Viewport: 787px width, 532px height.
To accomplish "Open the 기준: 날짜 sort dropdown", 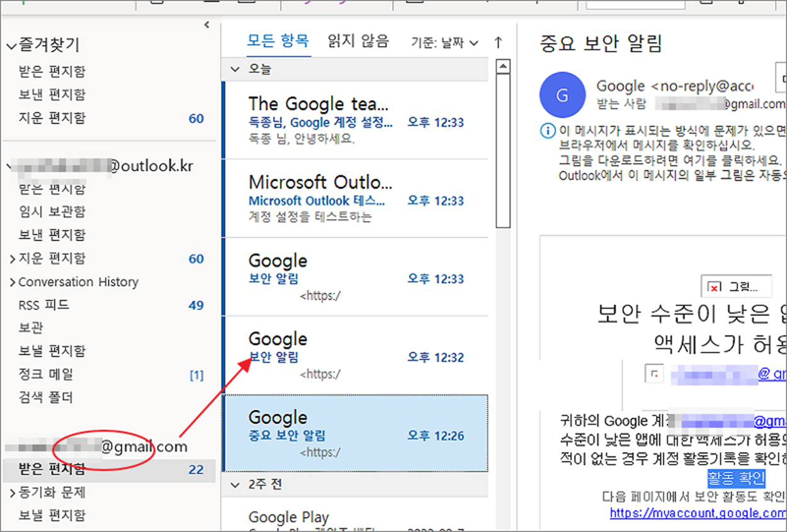I will coord(445,43).
